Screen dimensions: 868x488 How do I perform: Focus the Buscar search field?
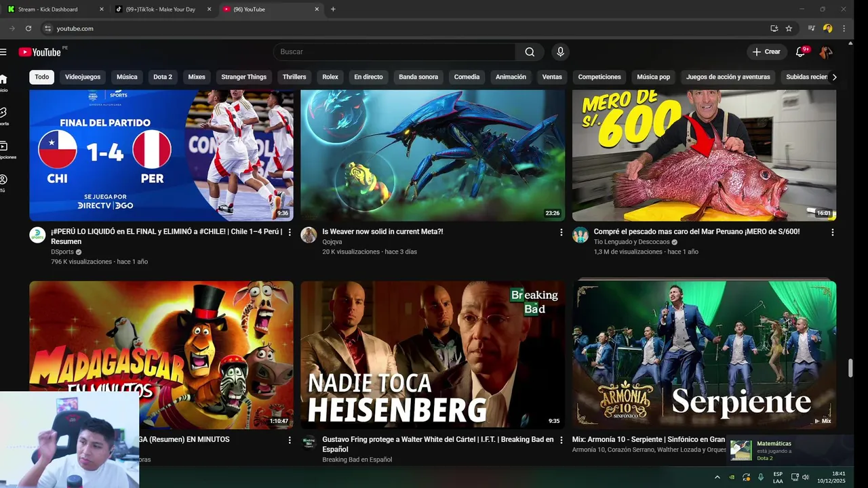395,52
